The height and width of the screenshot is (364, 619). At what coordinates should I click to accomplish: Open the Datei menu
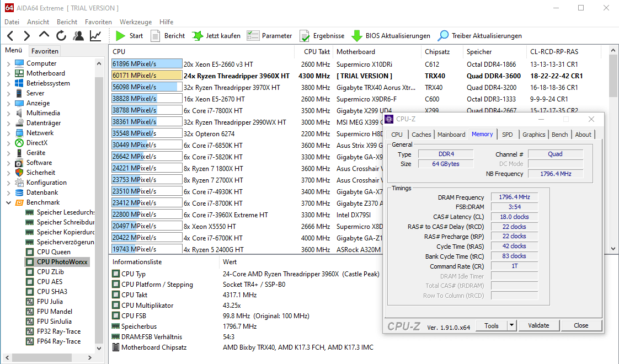tap(12, 22)
